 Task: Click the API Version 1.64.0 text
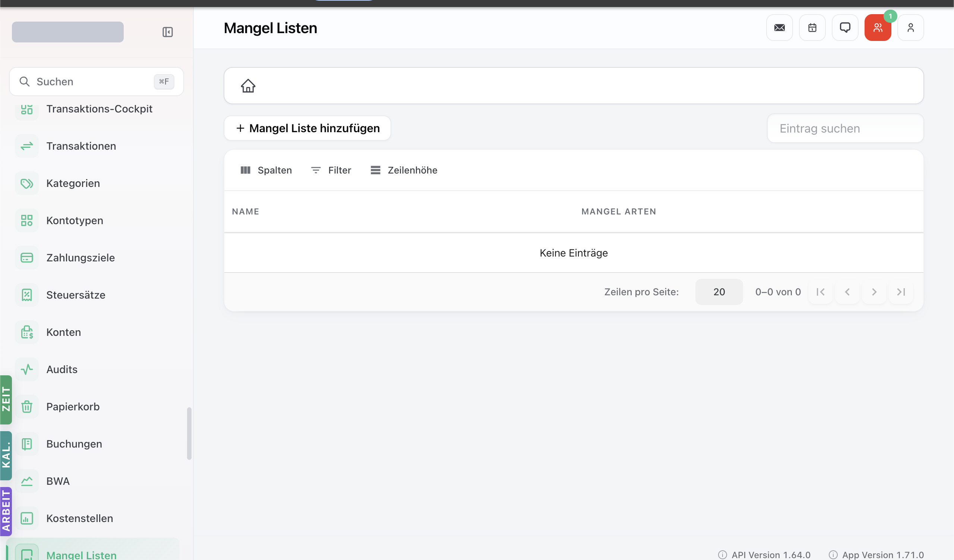771,555
